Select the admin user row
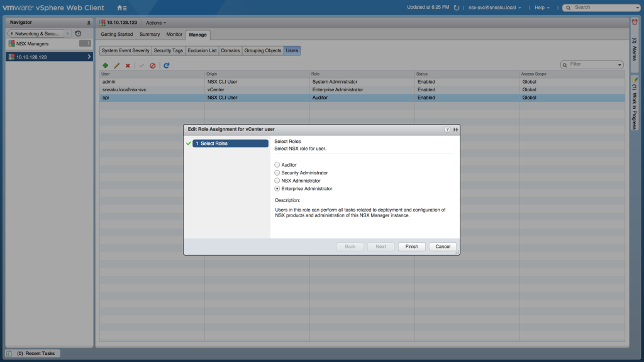 point(362,82)
